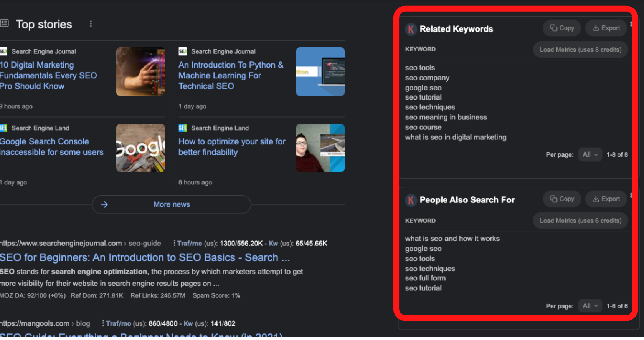Viewport: 644px width, 340px height.
Task: Open 10 Digital Marketing Fundamentals story
Action: click(48, 76)
